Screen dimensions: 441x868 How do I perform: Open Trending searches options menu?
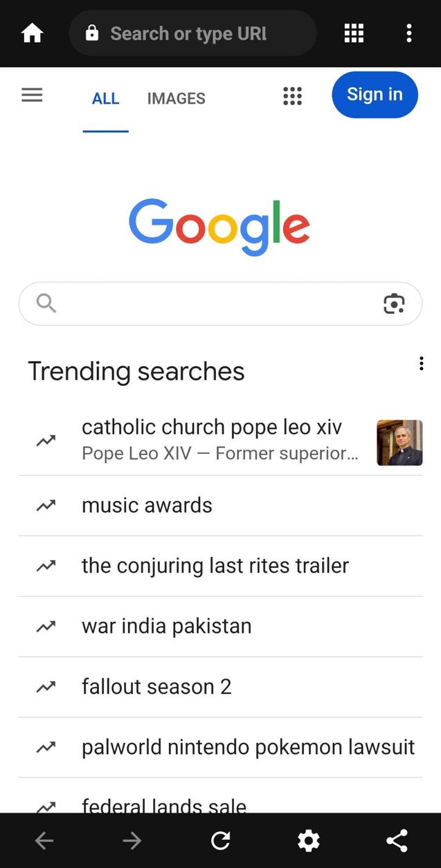coord(421,364)
